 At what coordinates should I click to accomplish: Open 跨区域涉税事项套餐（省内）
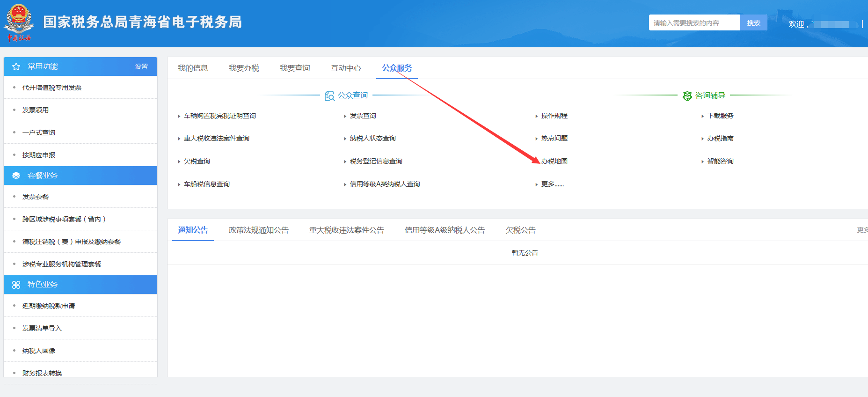coord(65,219)
